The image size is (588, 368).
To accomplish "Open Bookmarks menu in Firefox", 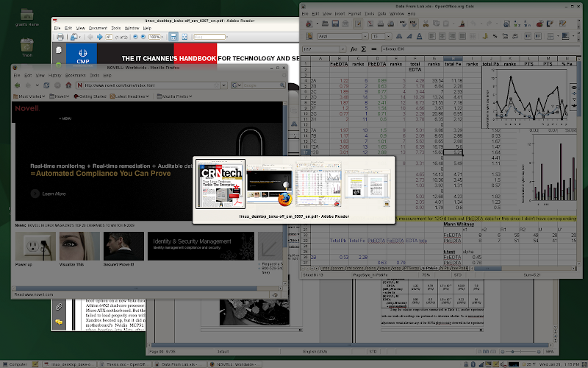I will tap(76, 76).
